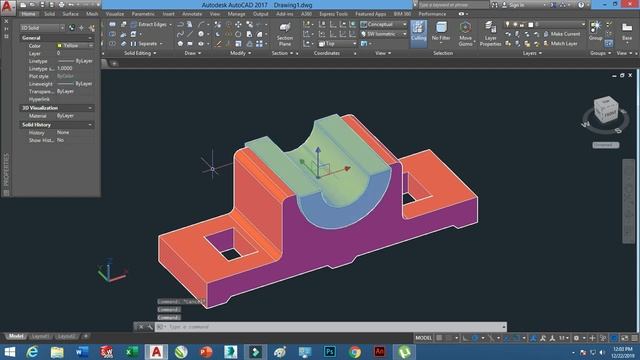Click the Match Layer button
Screen dimensions: 640x360
[x=560, y=43]
